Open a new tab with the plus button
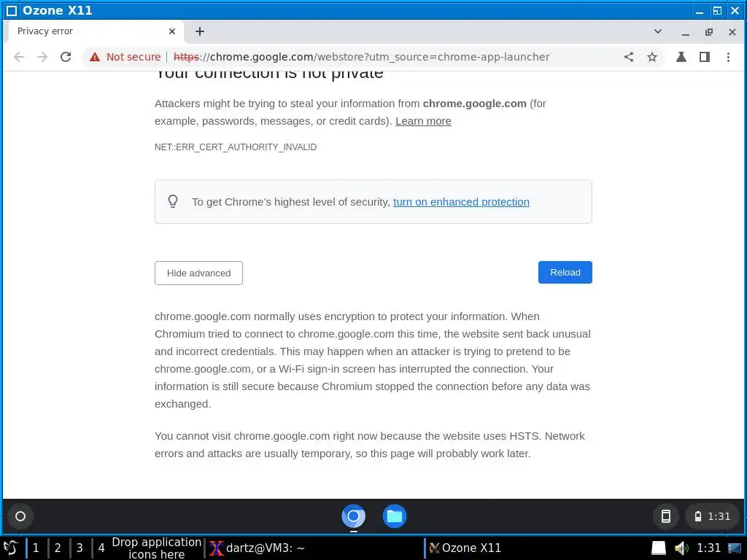Image resolution: width=747 pixels, height=560 pixels. pos(200,31)
